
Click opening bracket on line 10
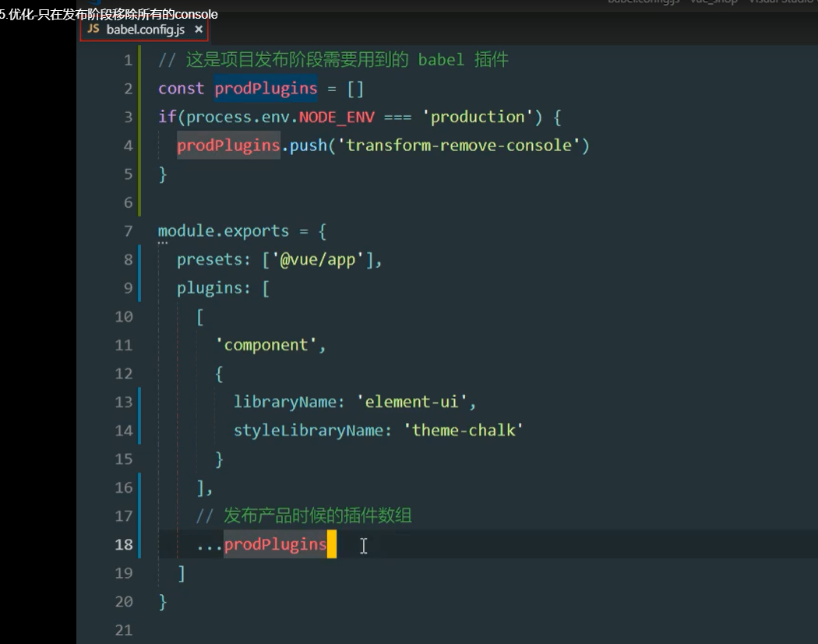point(199,316)
